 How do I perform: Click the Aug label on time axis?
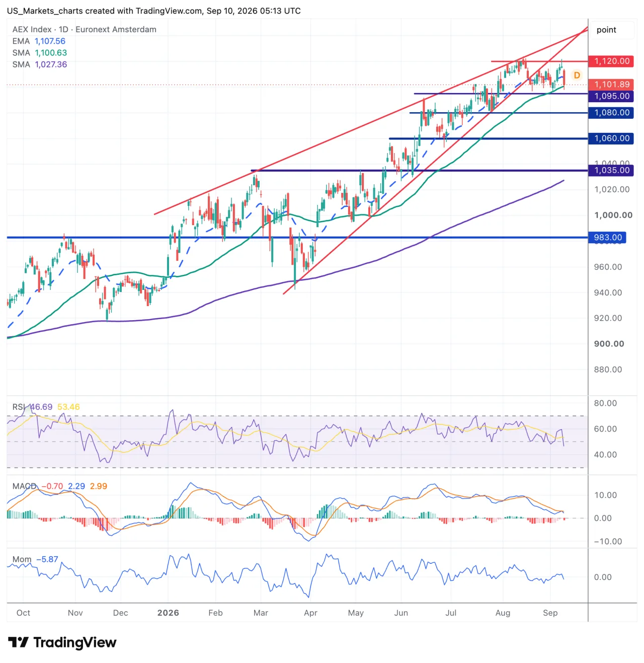503,613
